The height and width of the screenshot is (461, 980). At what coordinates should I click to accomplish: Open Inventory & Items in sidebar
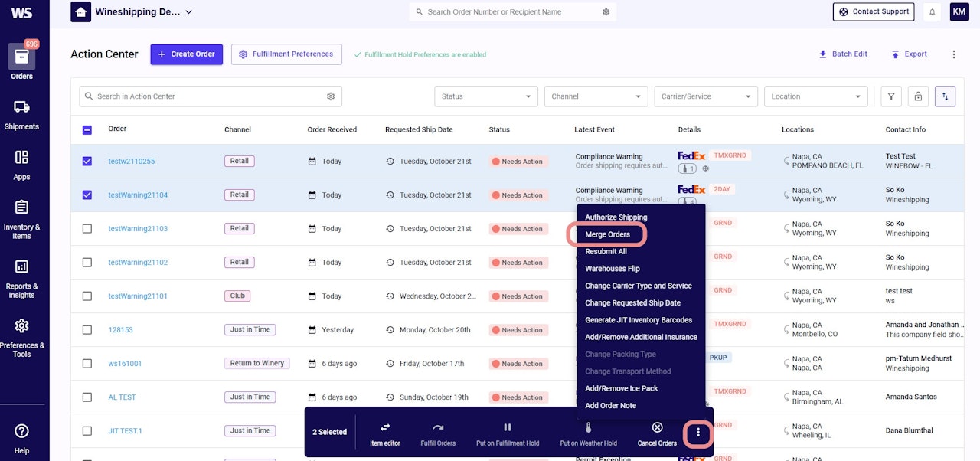pyautogui.click(x=21, y=219)
